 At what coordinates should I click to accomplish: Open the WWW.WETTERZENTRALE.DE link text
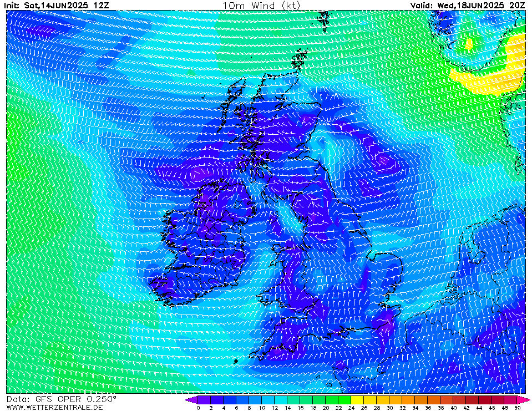point(54,407)
